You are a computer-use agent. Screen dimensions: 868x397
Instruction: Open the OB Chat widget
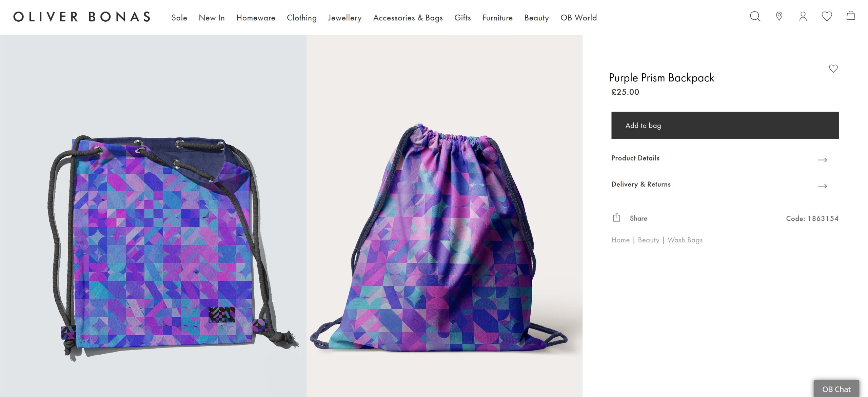click(836, 389)
